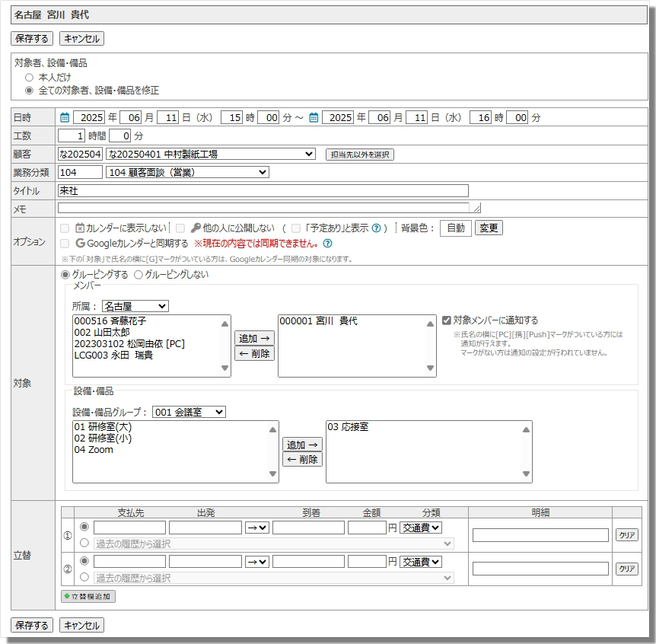Toggle 「予定あり」と表示 checkbox

coord(296,228)
